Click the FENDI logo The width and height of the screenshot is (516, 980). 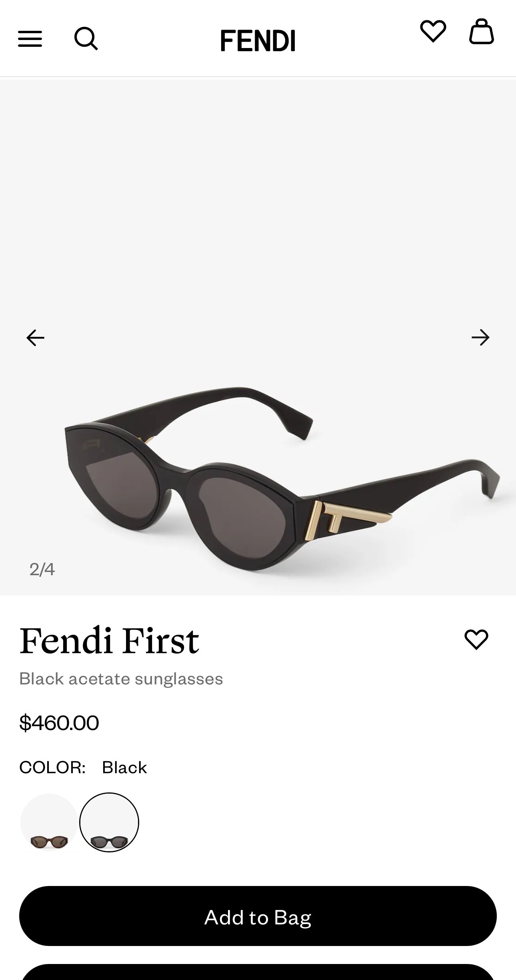tap(258, 40)
